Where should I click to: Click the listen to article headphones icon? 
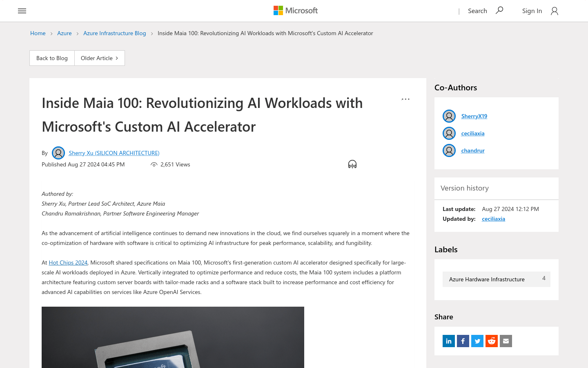tap(352, 164)
